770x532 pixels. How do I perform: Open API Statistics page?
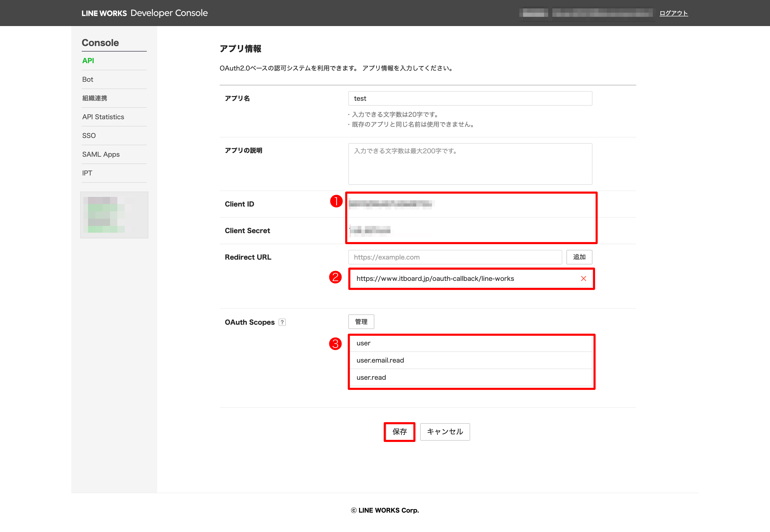pos(103,117)
